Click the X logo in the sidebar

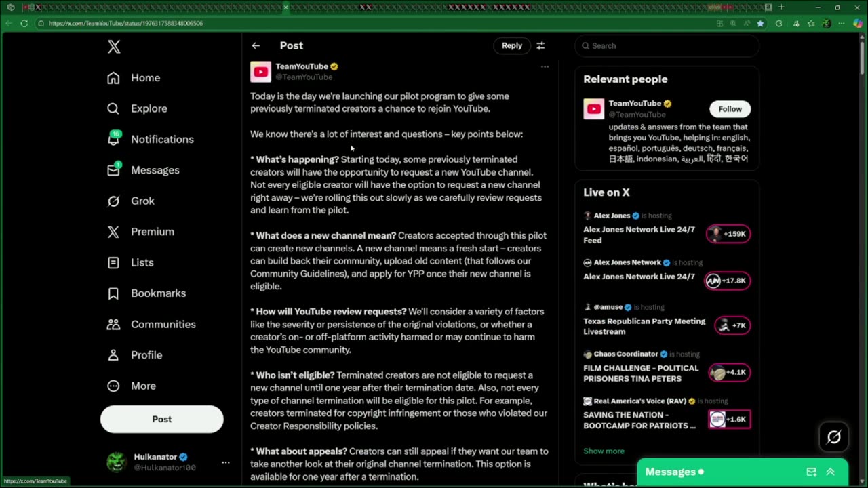[x=114, y=47]
